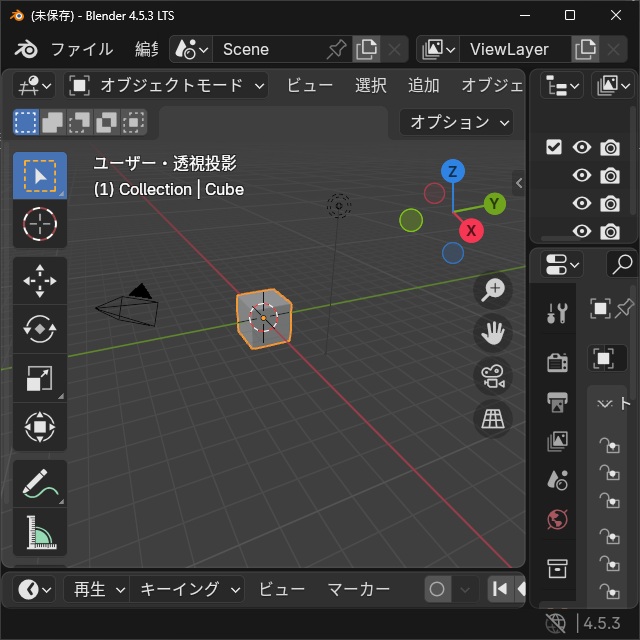Expand the sidebar with the arrow tab
Viewport: 640px width, 640px height.
[518, 183]
